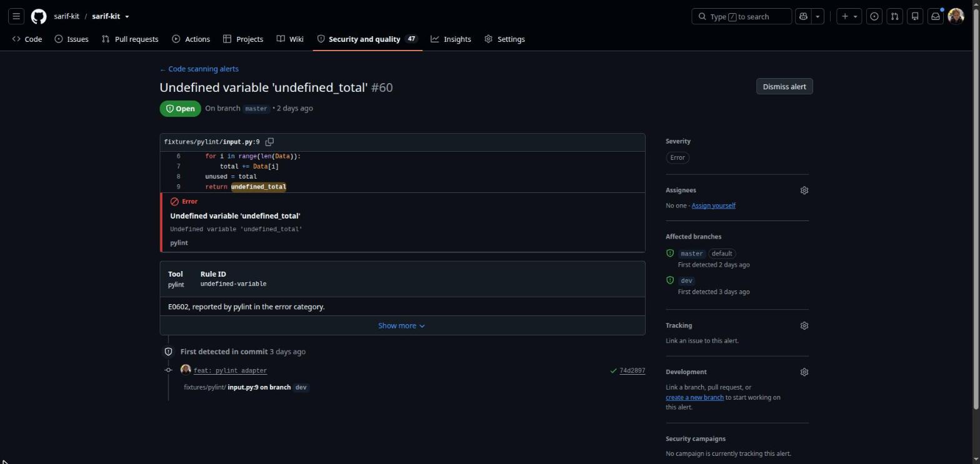This screenshot has width=980, height=464.
Task: Click the search box
Action: point(741,16)
